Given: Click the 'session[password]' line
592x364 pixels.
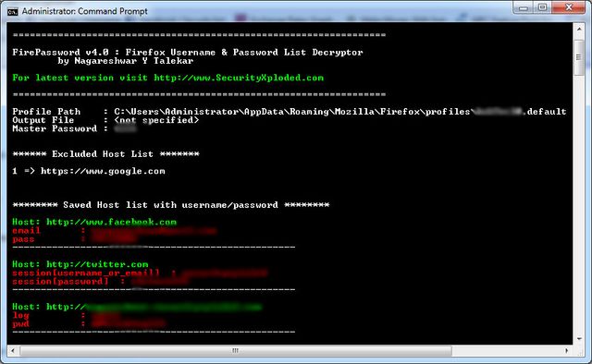Looking at the screenshot, I should pos(100,282).
